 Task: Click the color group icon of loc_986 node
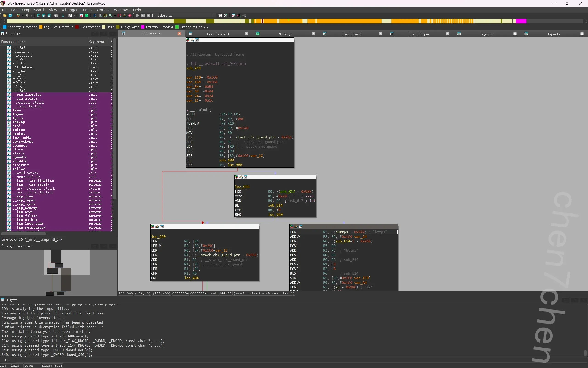tap(236, 177)
